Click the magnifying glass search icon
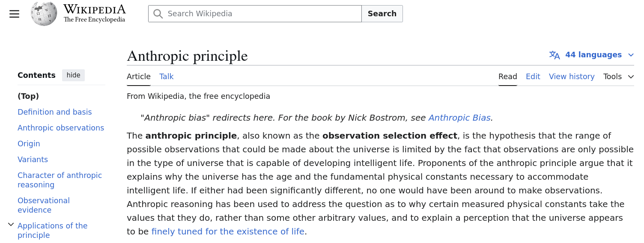Image resolution: width=644 pixels, height=243 pixels. pos(158,14)
